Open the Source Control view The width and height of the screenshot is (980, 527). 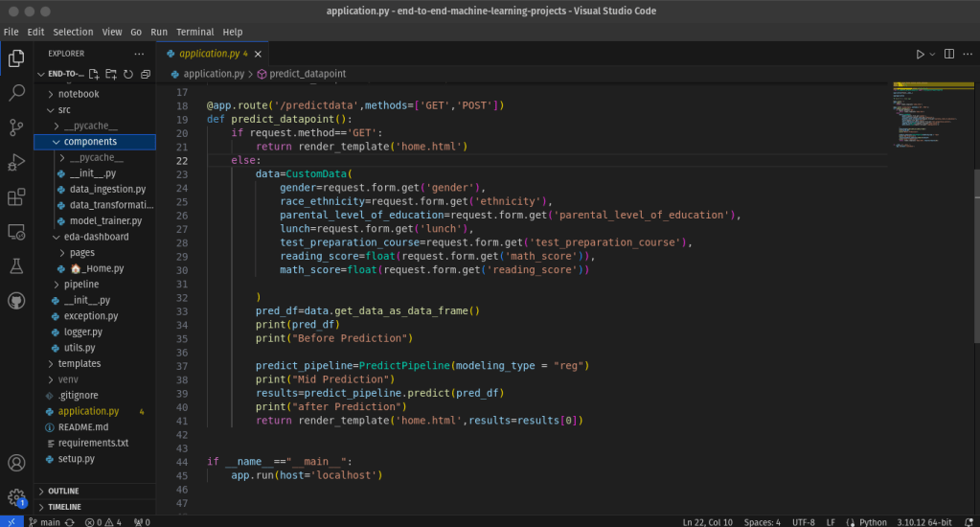click(x=16, y=127)
